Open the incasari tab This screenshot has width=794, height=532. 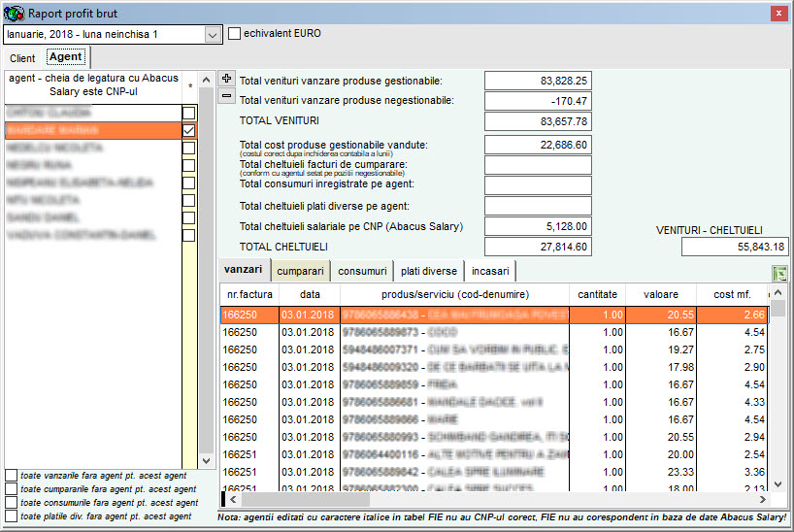[490, 271]
